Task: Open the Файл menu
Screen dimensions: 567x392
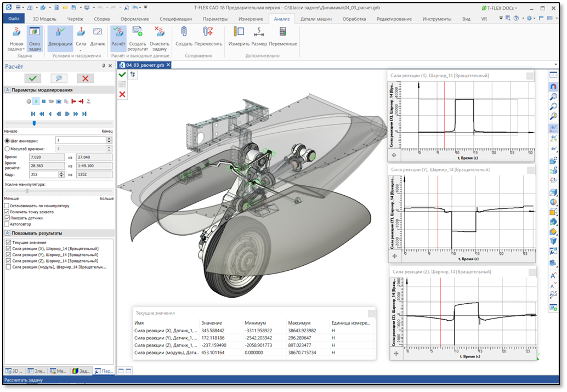Action: pyautogui.click(x=14, y=19)
